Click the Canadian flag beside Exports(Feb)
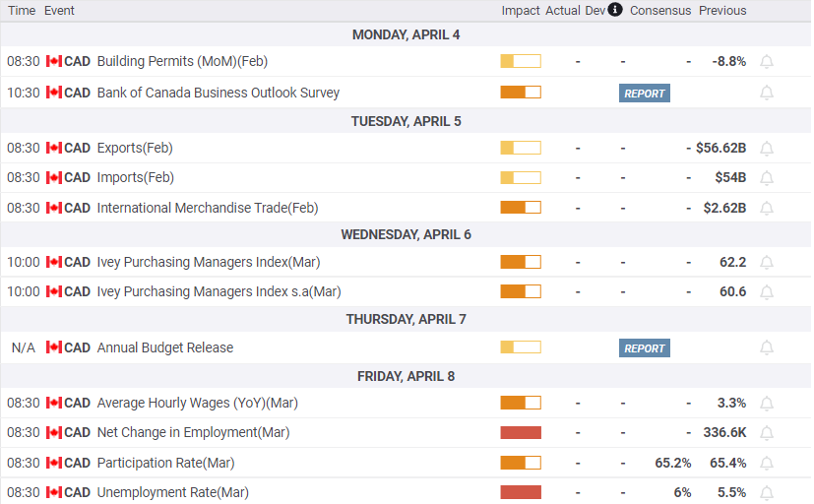This screenshot has height=504, width=814. [54, 148]
